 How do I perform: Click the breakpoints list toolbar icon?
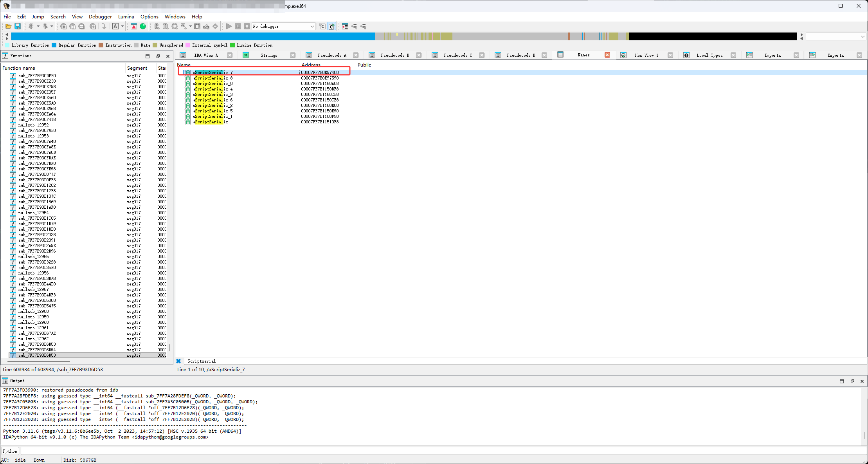click(x=345, y=26)
